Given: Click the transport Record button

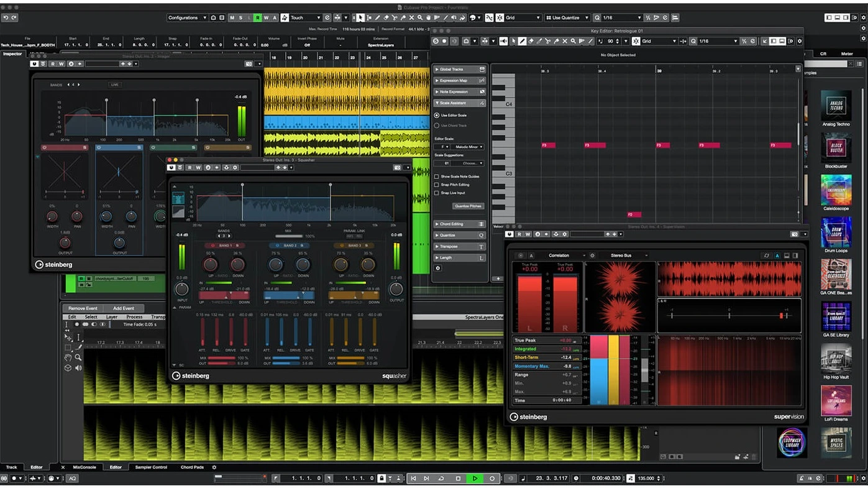Looking at the screenshot, I should (491, 479).
